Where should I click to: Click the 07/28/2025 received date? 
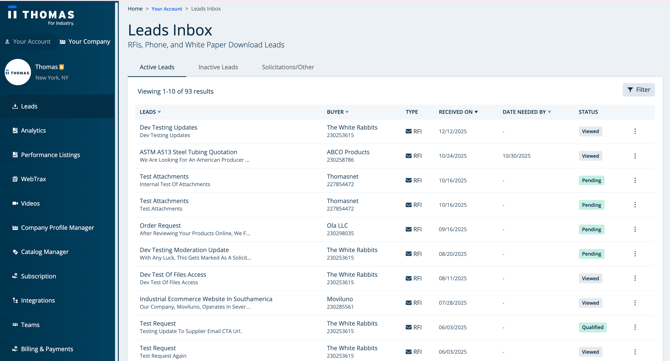click(x=453, y=303)
